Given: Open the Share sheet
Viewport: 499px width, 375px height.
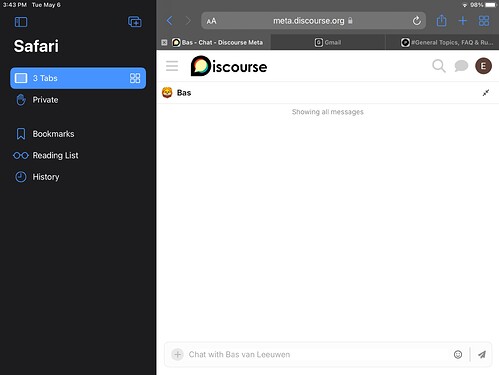Looking at the screenshot, I should pyautogui.click(x=441, y=20).
